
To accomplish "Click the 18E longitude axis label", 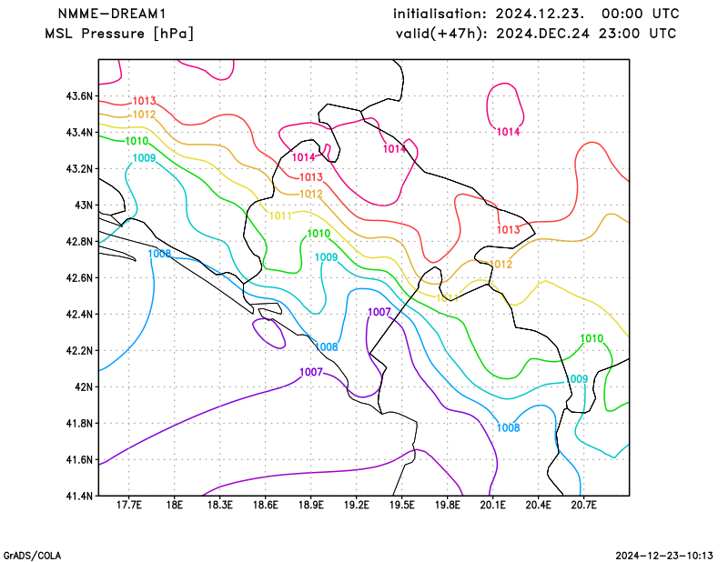I will pyautogui.click(x=175, y=505).
